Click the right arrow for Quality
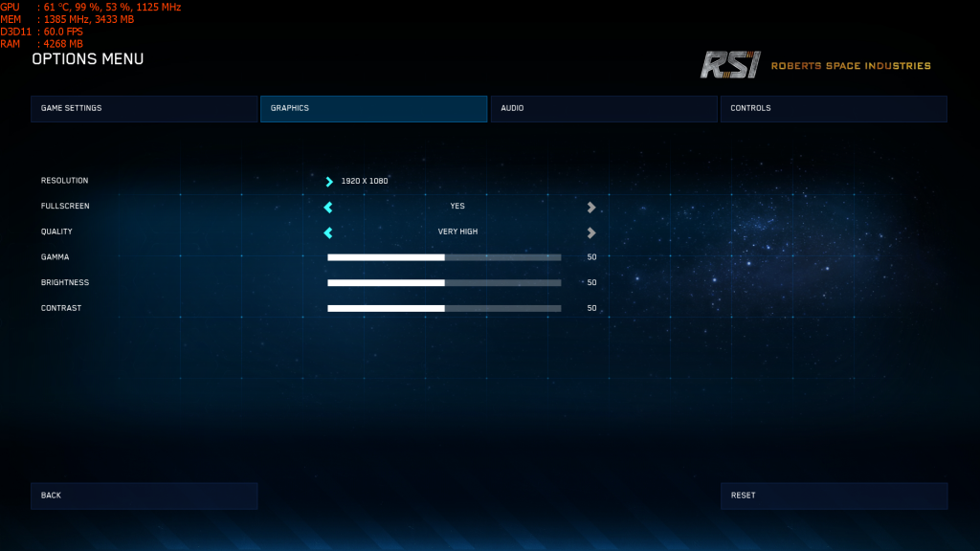Image resolution: width=980 pixels, height=551 pixels. [x=591, y=231]
